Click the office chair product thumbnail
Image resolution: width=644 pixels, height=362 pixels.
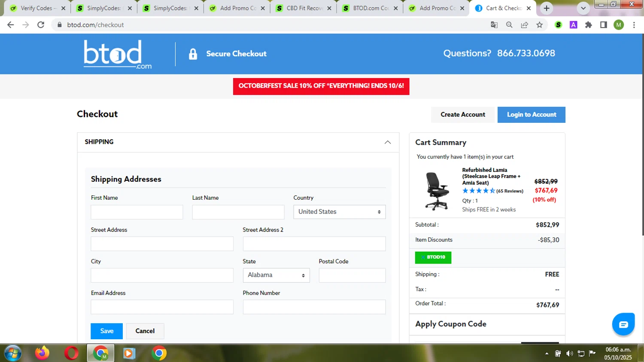(437, 191)
